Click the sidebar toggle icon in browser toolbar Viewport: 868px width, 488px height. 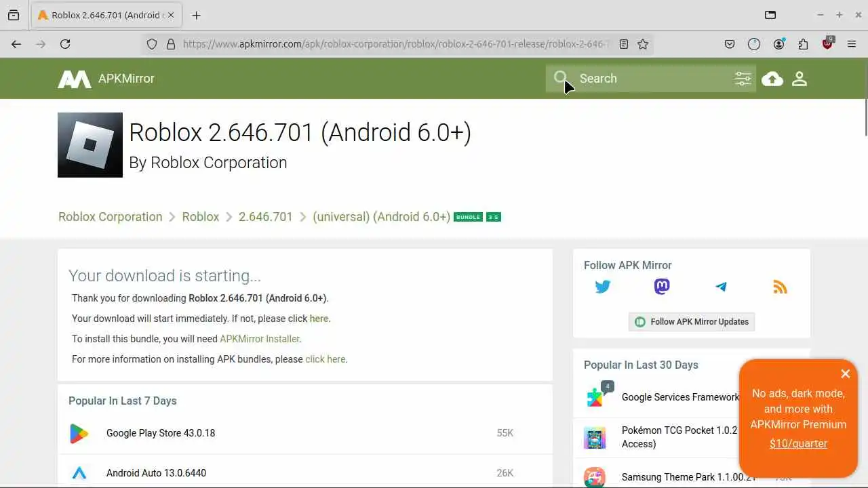click(x=770, y=15)
